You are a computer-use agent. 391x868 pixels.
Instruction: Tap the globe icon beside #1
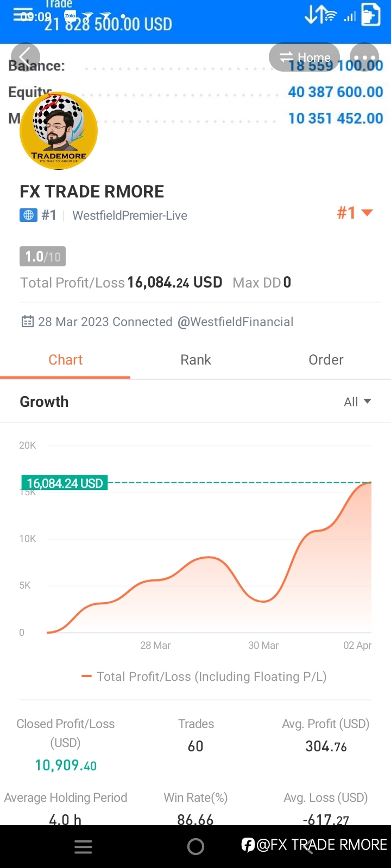point(28,215)
